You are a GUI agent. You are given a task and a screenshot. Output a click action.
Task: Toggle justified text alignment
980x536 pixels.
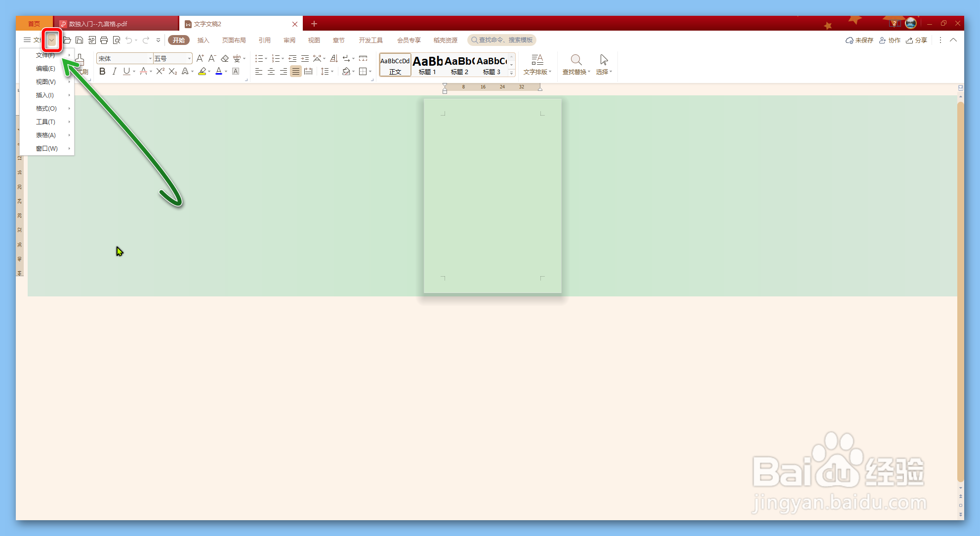tap(296, 72)
